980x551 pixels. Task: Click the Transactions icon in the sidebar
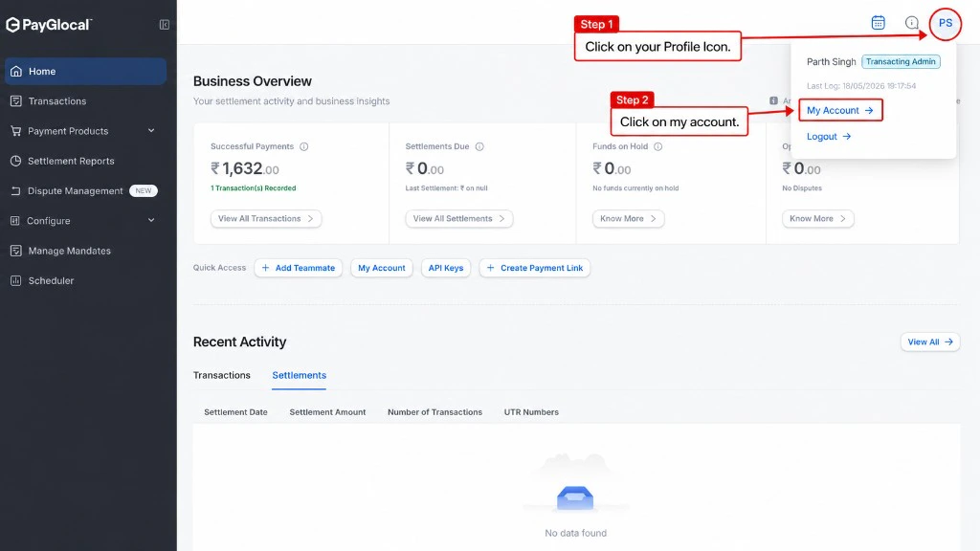pos(16,101)
